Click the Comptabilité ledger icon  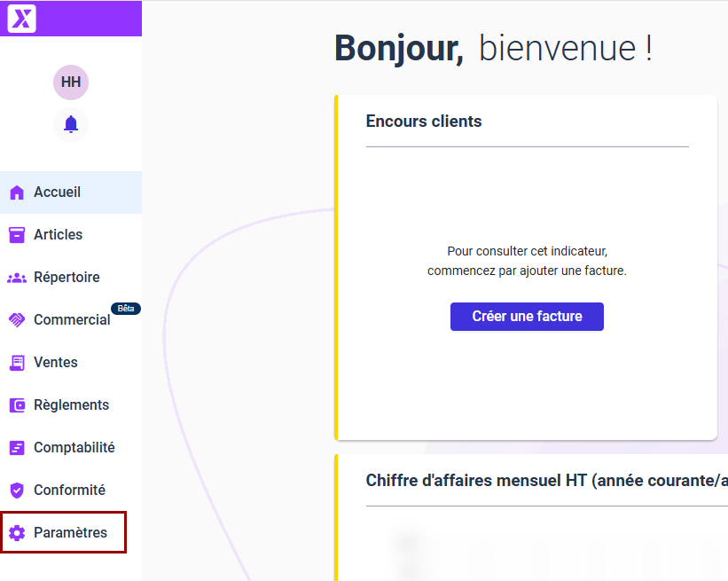point(17,448)
